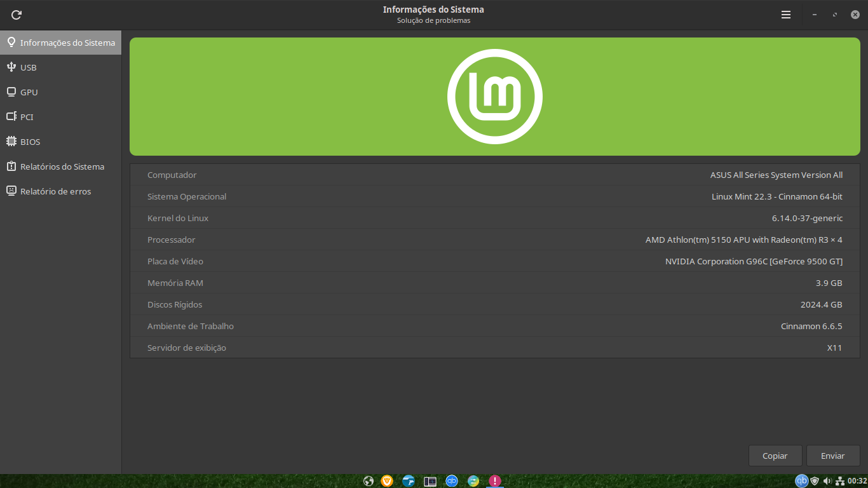The height and width of the screenshot is (488, 868).
Task: Click the clock showing 00:32
Action: [857, 481]
